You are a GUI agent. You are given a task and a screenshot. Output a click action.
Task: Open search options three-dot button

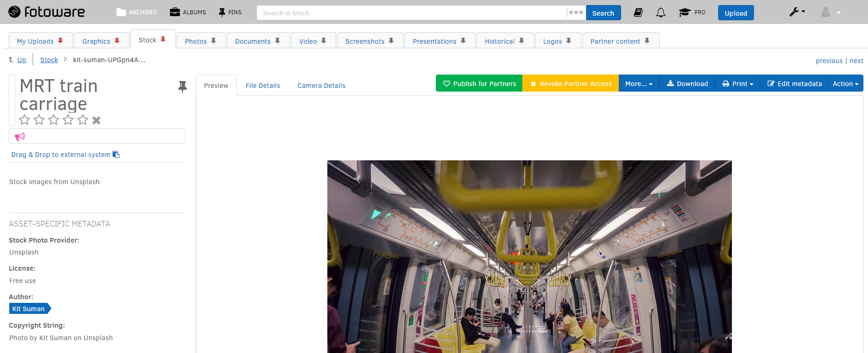(576, 13)
